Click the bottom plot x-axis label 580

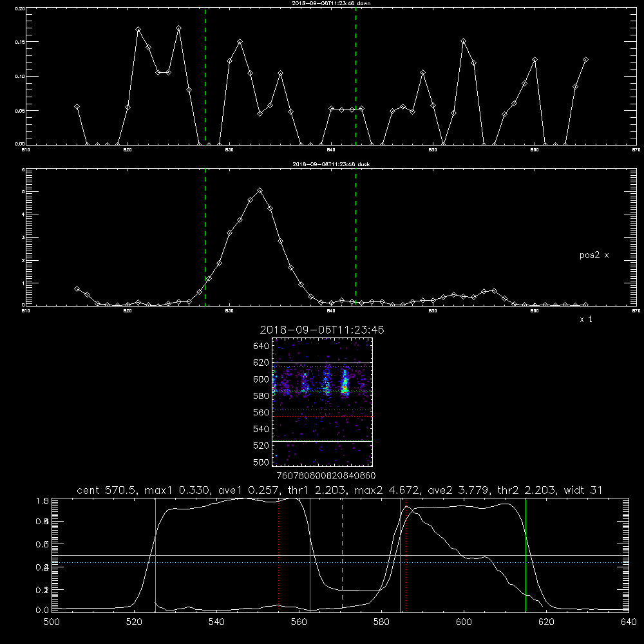pyautogui.click(x=381, y=622)
